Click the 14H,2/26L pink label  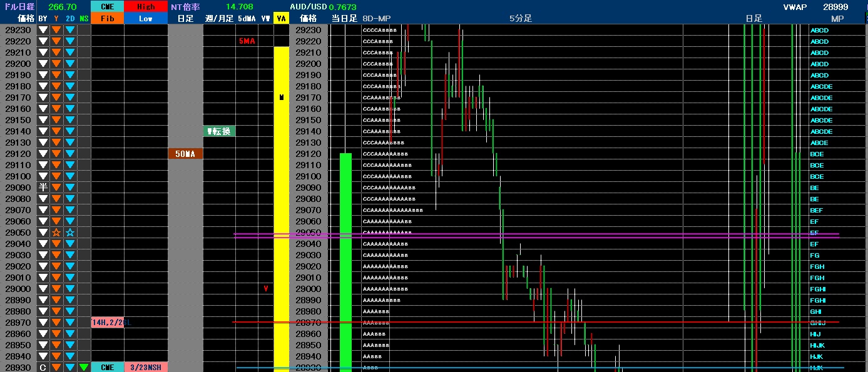coord(107,323)
